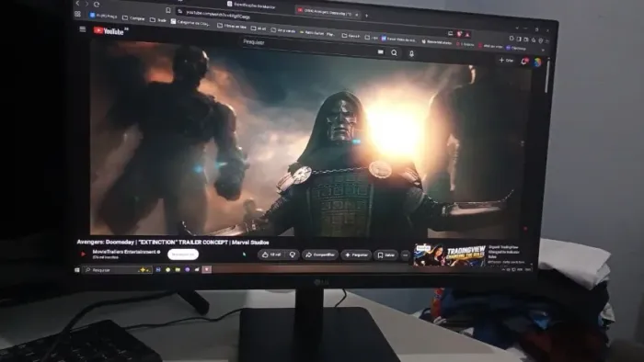Save the video with Salvar button

(386, 255)
